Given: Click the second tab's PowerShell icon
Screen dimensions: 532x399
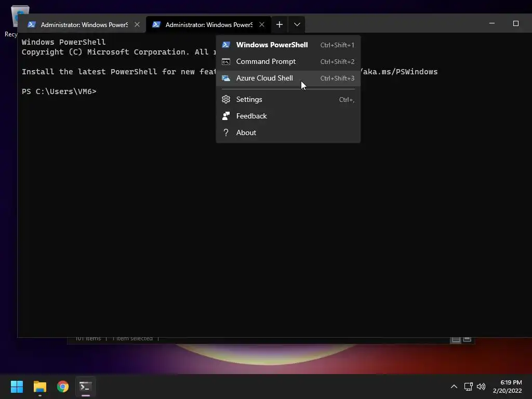Looking at the screenshot, I should point(156,24).
